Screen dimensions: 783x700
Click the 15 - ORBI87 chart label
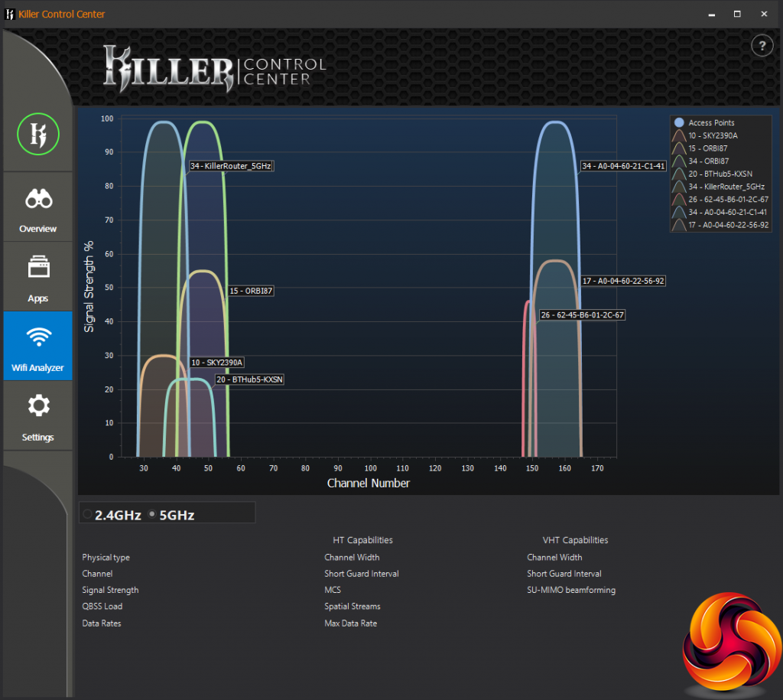[x=251, y=291]
